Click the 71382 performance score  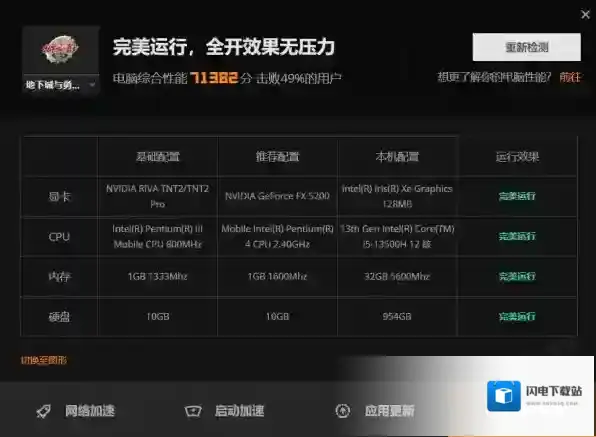tap(214, 78)
